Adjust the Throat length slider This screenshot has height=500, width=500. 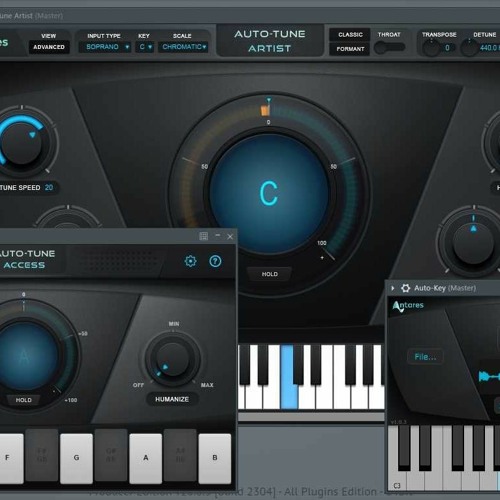tap(389, 47)
